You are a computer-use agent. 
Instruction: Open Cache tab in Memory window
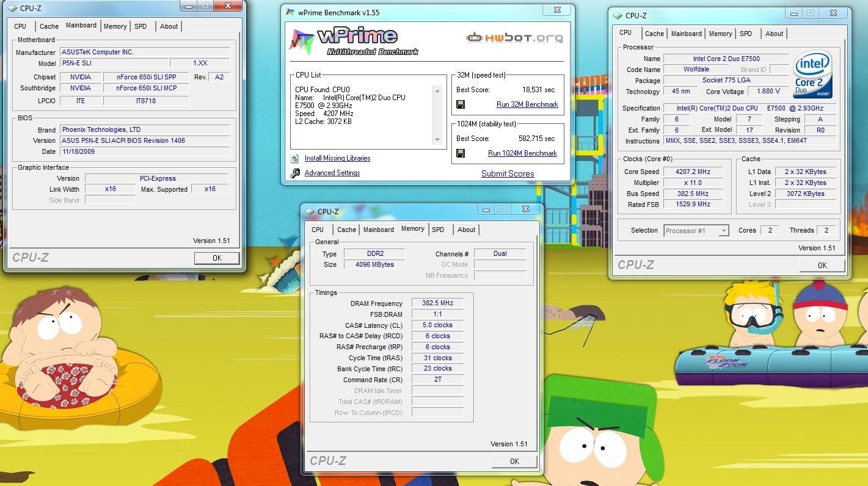point(346,230)
